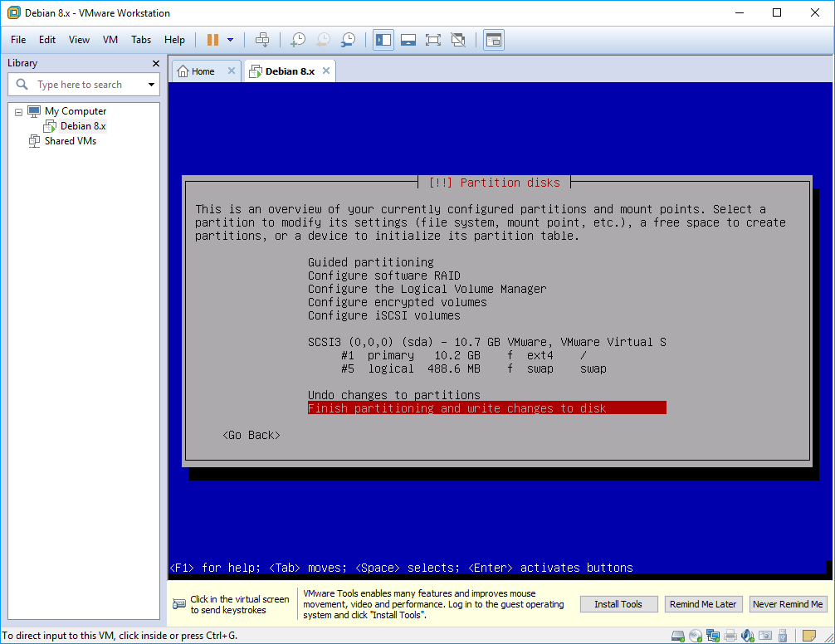
Task: Click the sound card status icon
Action: pyautogui.click(x=748, y=636)
